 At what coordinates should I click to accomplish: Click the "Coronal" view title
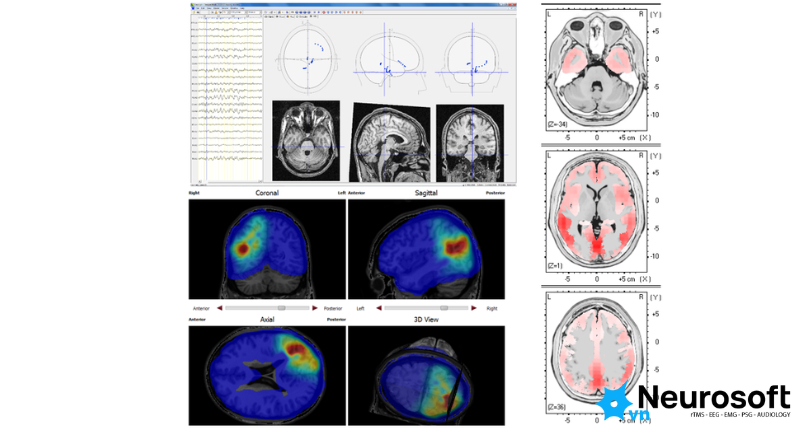point(267,193)
